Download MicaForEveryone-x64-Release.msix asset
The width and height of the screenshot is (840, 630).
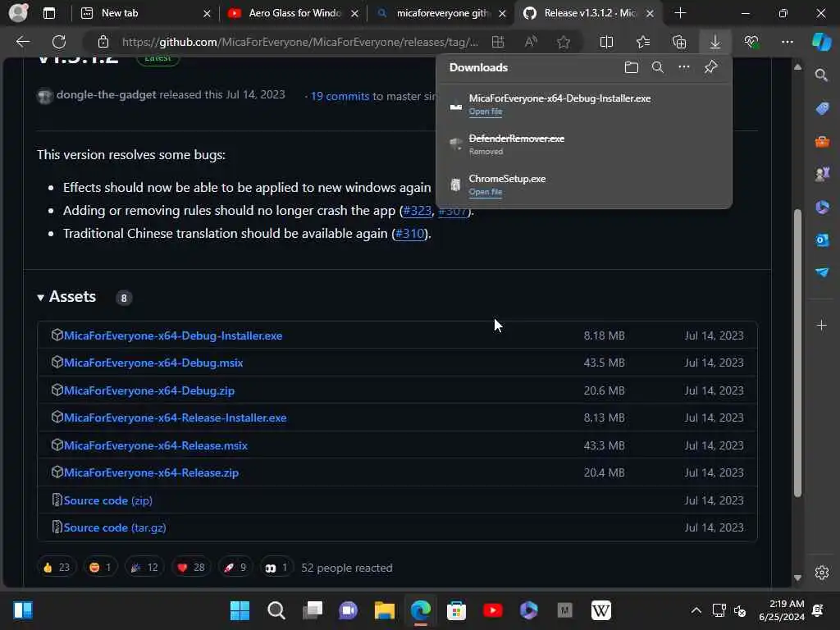[155, 445]
